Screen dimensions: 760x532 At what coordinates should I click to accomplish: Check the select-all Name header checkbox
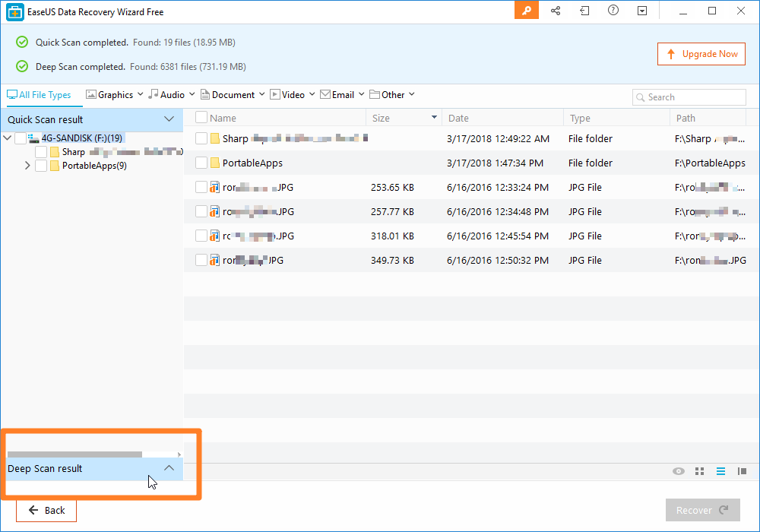201,117
